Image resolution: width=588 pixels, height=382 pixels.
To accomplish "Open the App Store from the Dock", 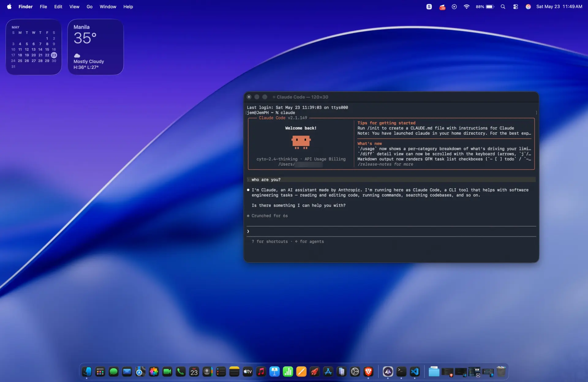I will 328,372.
